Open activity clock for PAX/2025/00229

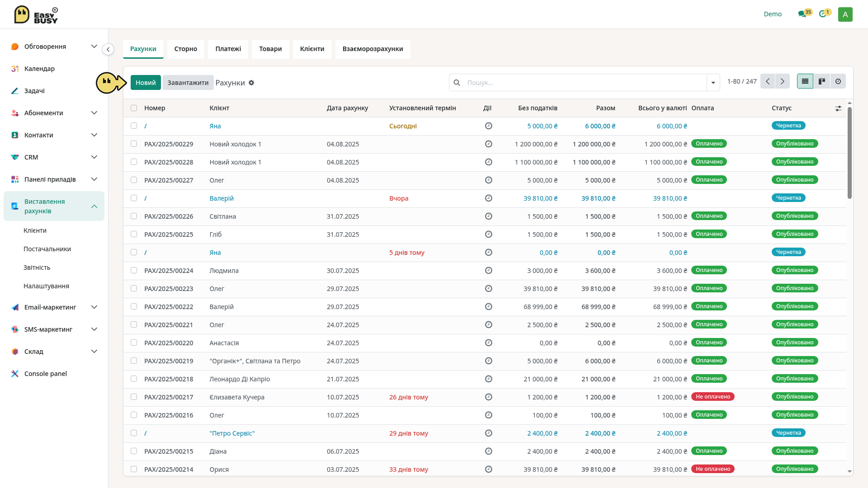(x=488, y=144)
